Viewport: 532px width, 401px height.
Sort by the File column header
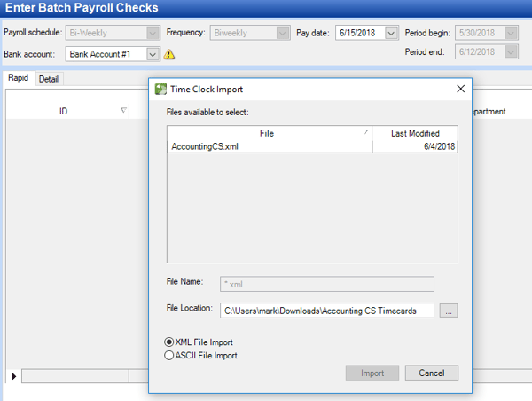coord(268,132)
